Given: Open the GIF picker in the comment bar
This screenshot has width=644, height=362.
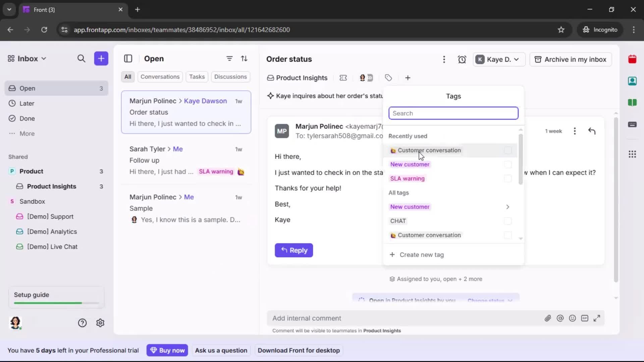Looking at the screenshot, I should [585, 318].
